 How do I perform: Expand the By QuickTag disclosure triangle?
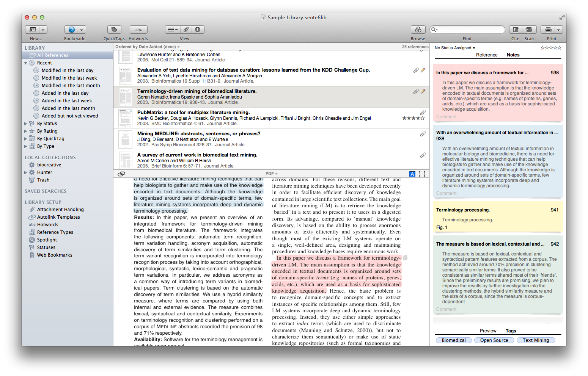click(x=26, y=139)
